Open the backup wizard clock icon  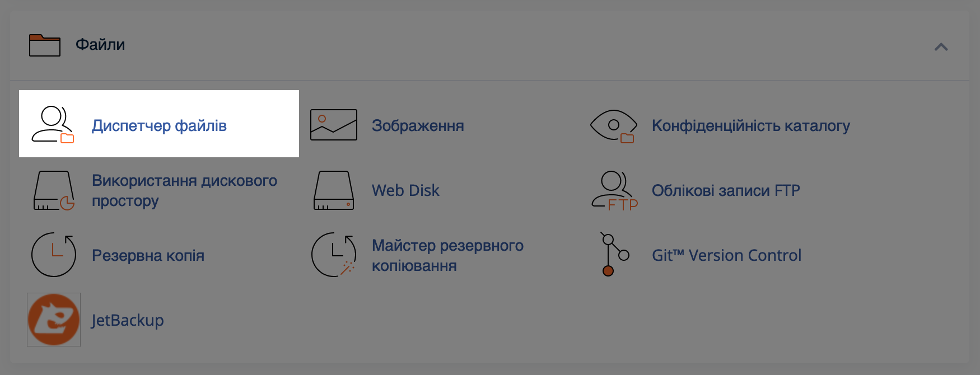[334, 255]
